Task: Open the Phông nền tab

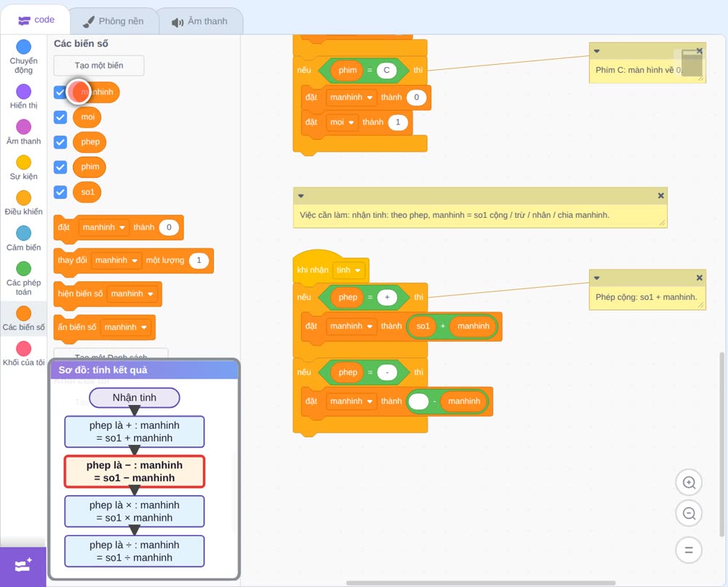Action: pyautogui.click(x=114, y=21)
